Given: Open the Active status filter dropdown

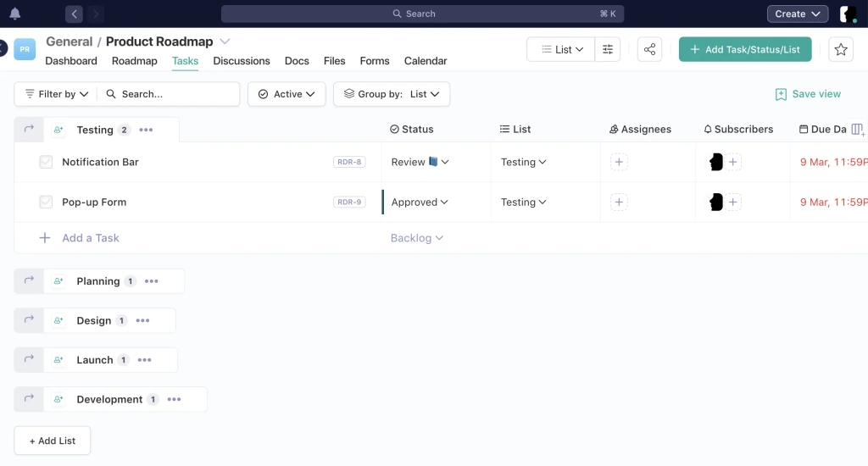Looking at the screenshot, I should pos(287,94).
